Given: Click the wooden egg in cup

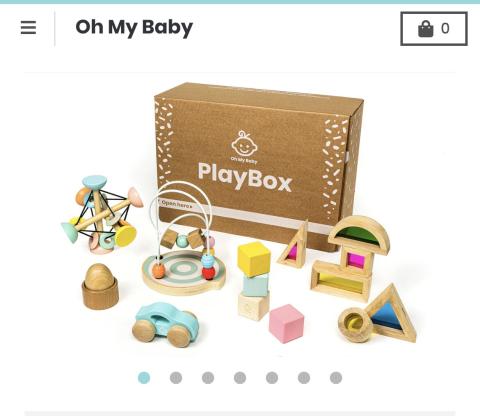Looking at the screenshot, I should click(x=100, y=286).
